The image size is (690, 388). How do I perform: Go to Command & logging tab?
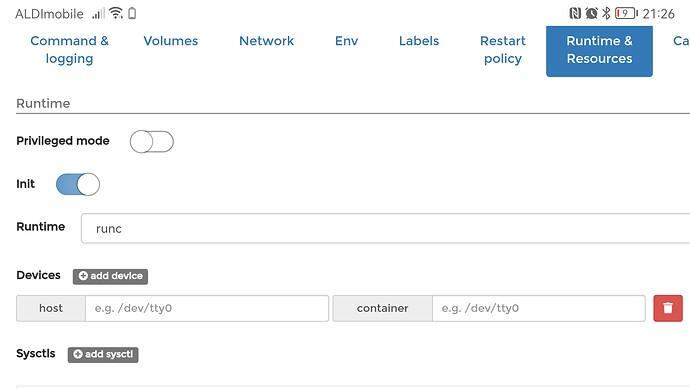click(x=70, y=50)
